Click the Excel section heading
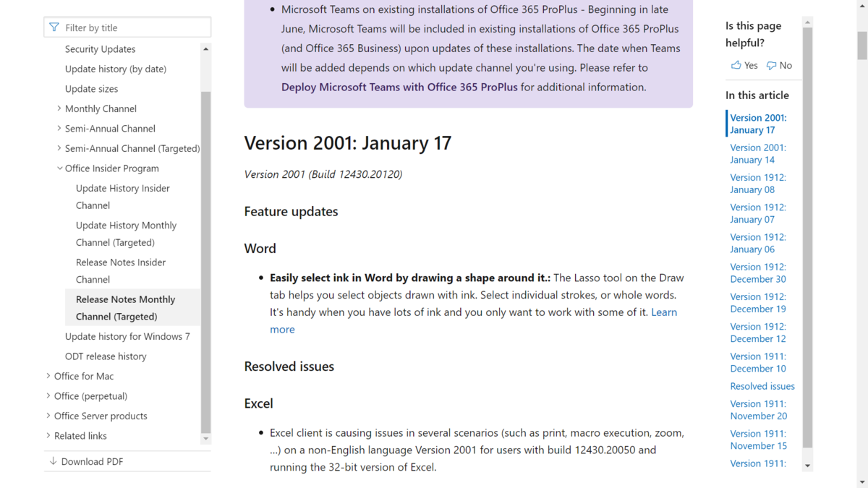This screenshot has height=488, width=868. (258, 403)
